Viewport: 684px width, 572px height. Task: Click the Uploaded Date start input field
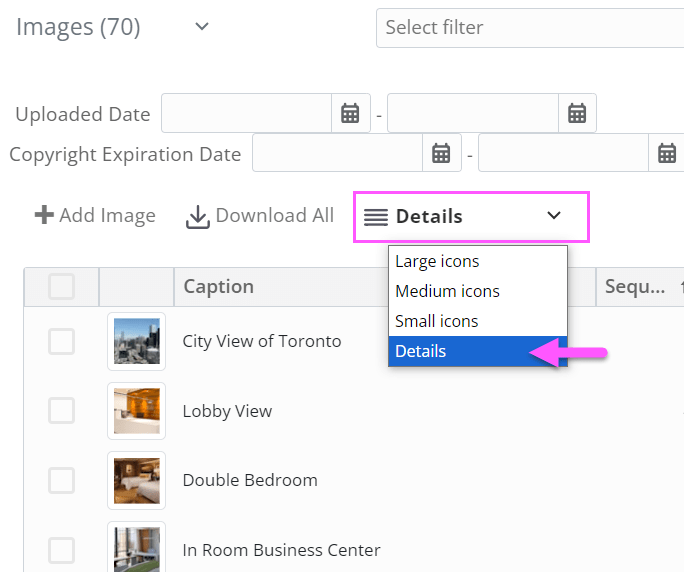(x=246, y=113)
